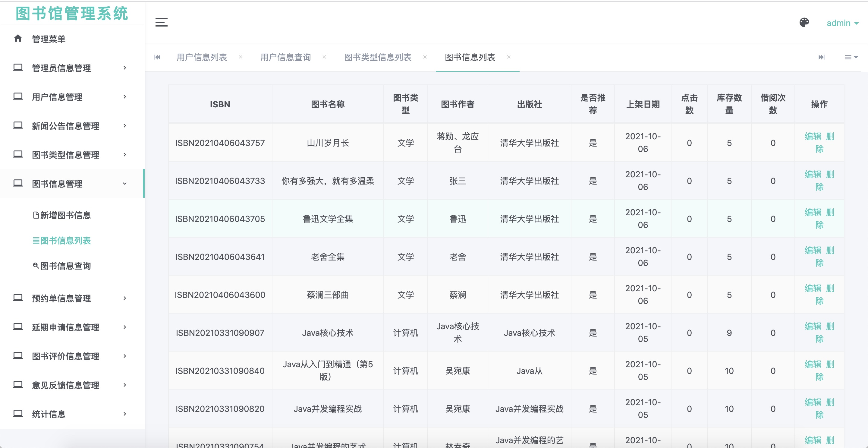This screenshot has width=868, height=448.
Task: Switch to the 用户信息列表 tab
Action: 202,57
